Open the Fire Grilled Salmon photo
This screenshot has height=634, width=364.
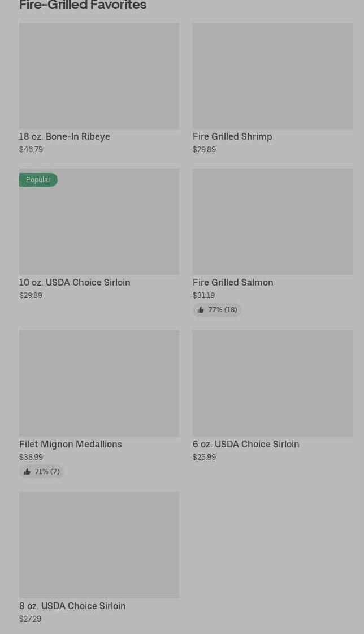coord(272,222)
